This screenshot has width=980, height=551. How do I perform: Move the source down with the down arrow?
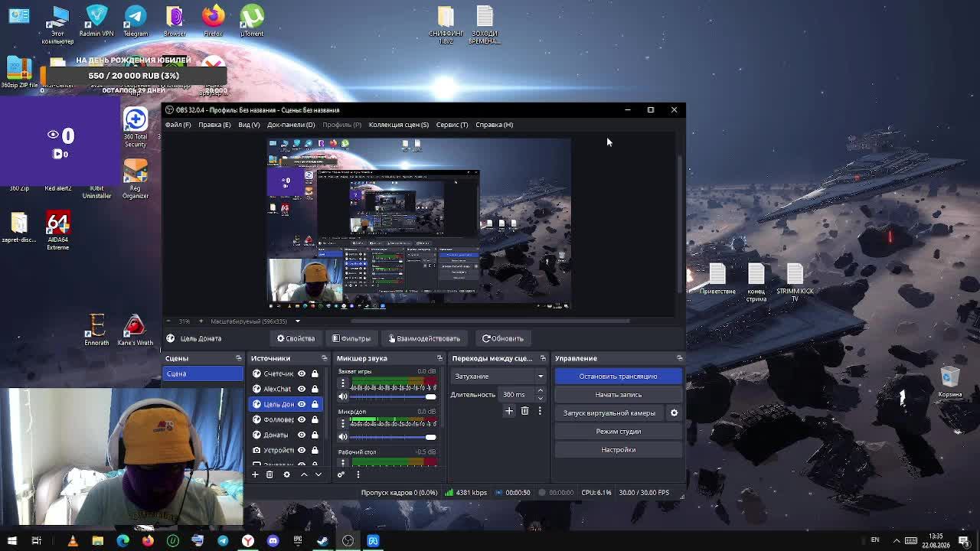tap(318, 474)
